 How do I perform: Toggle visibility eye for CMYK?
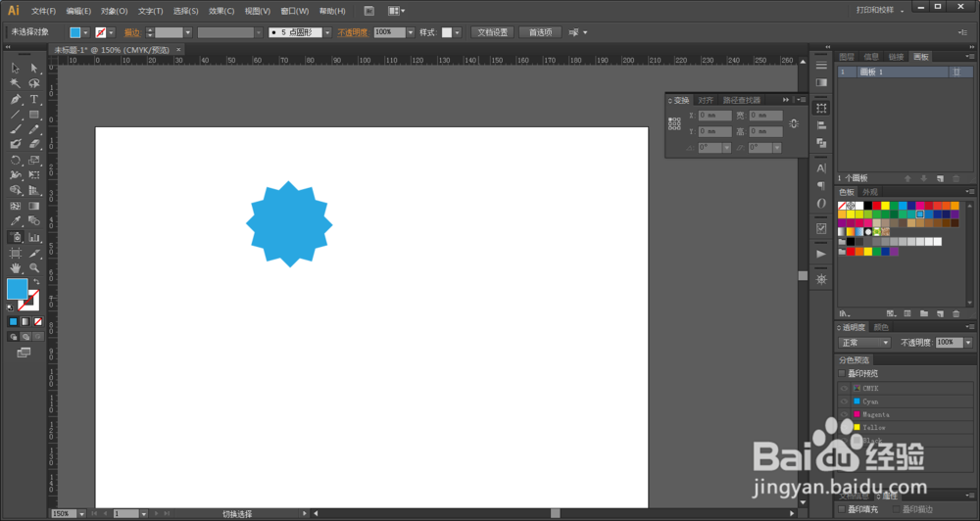tap(844, 389)
